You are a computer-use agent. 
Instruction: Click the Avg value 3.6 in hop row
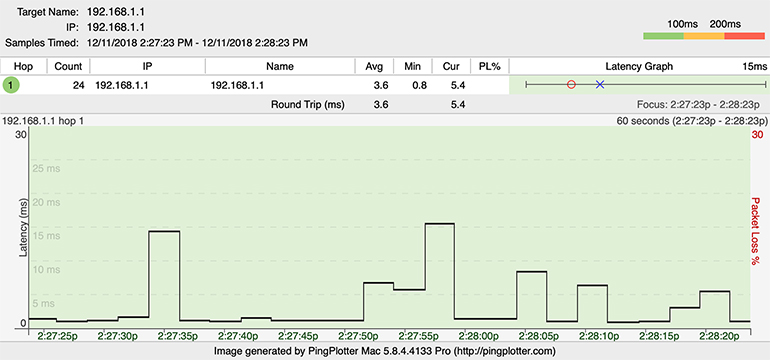click(382, 85)
